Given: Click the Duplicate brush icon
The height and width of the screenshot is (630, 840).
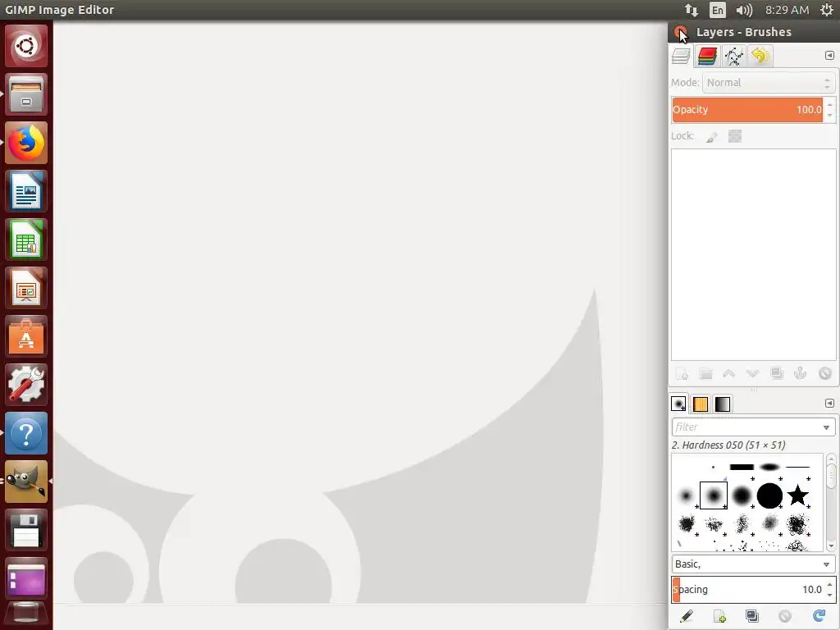Looking at the screenshot, I should click(752, 617).
